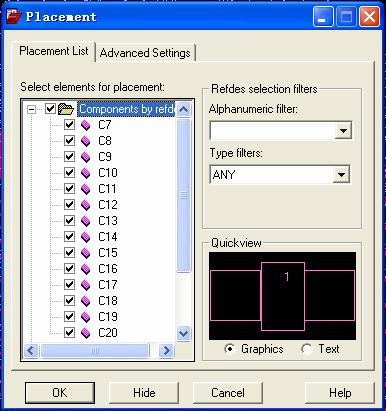Uncheck the C7 checkbox
Viewport: 386px width, 411px height.
click(69, 125)
